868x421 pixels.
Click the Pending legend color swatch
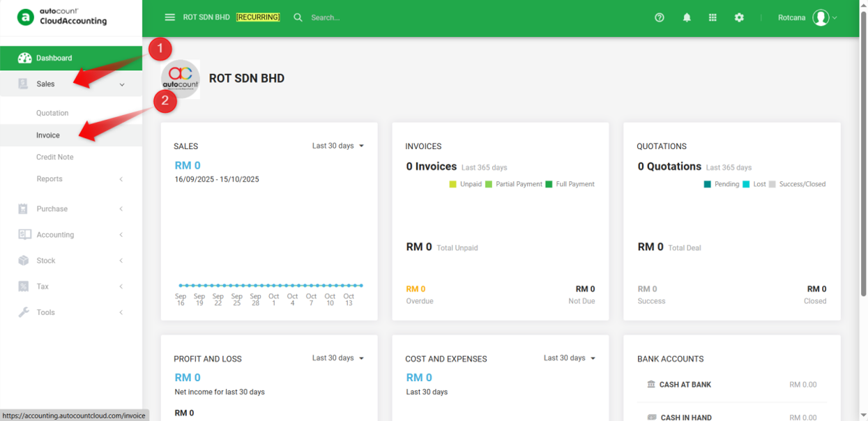click(708, 184)
